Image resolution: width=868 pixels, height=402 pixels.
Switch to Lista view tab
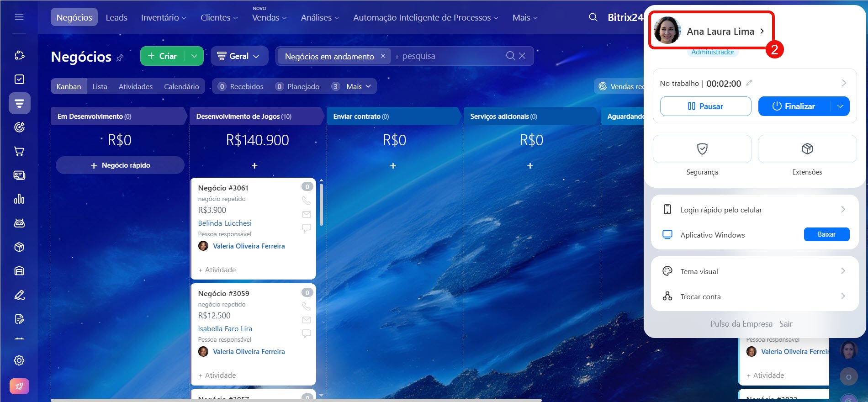coord(100,86)
